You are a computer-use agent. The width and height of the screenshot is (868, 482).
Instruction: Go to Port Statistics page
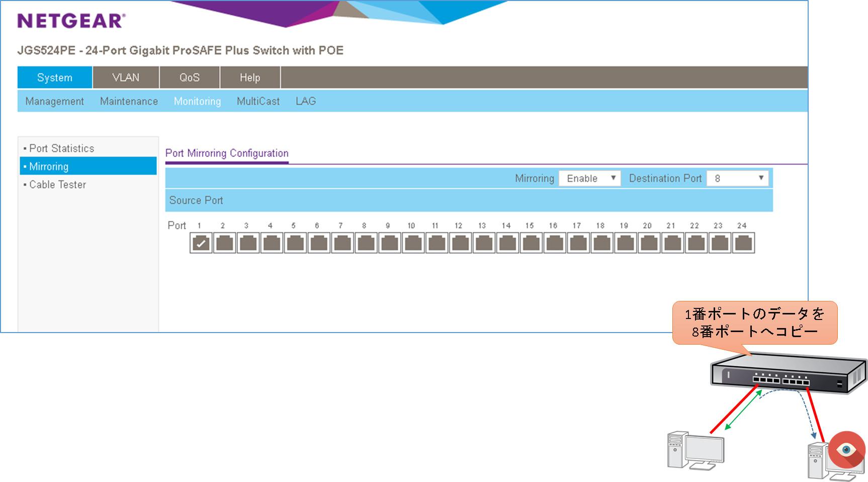61,148
